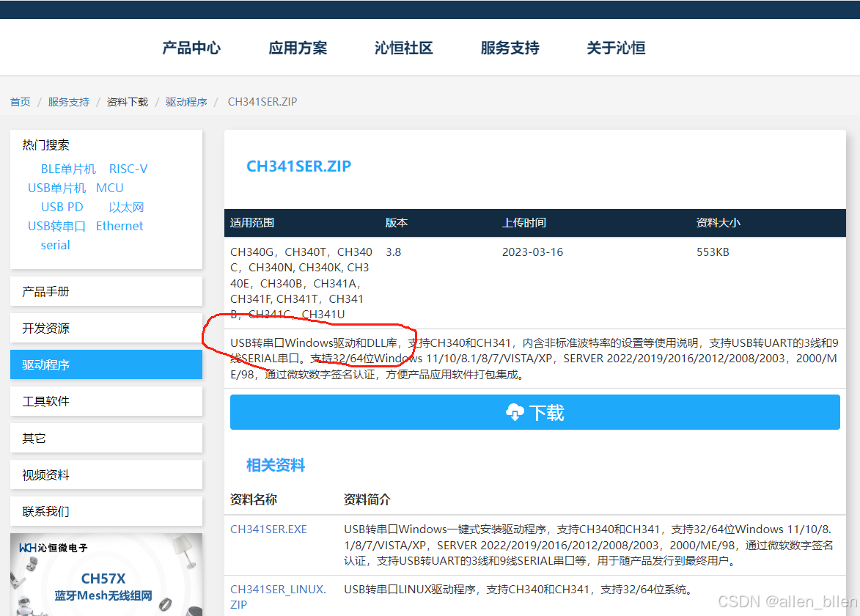Viewport: 860px width, 616px height.
Task: Open the CH341SER.EXE related file link
Action: coord(268,529)
